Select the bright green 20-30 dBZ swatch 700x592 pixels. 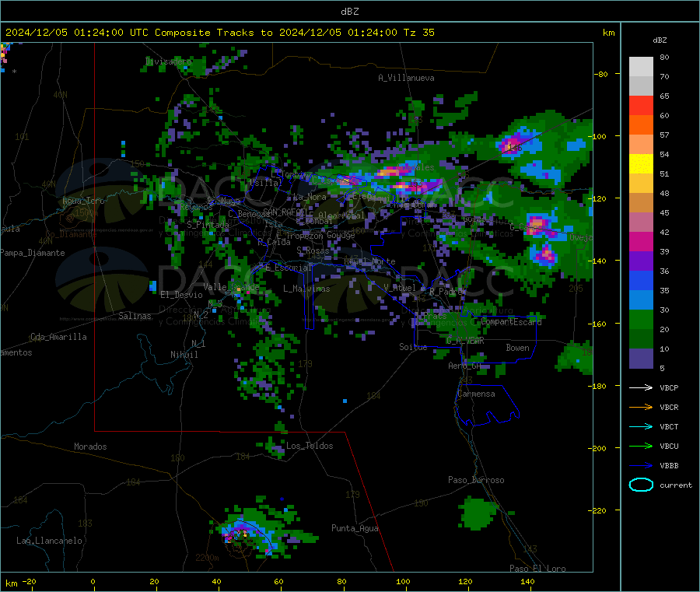coord(641,320)
